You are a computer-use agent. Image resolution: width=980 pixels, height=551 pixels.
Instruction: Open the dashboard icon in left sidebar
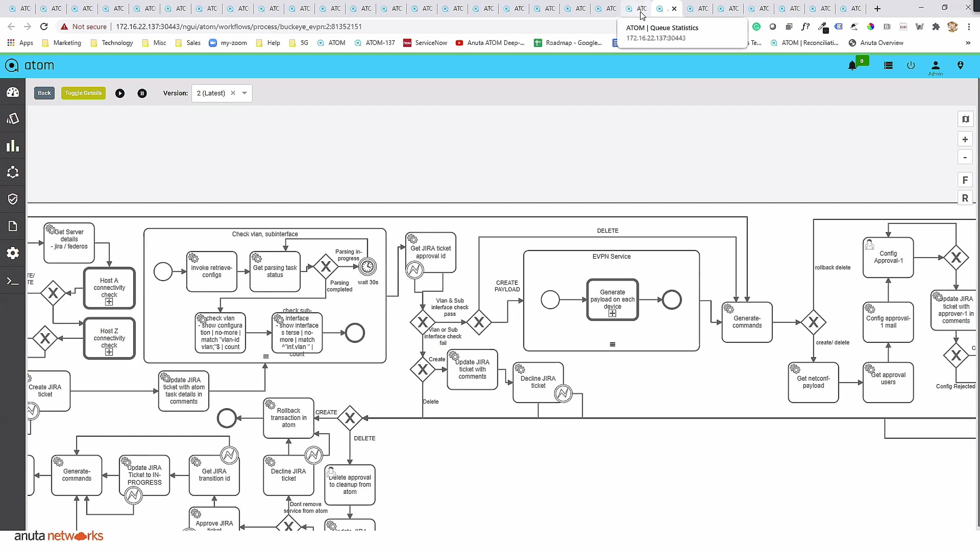[x=13, y=92]
